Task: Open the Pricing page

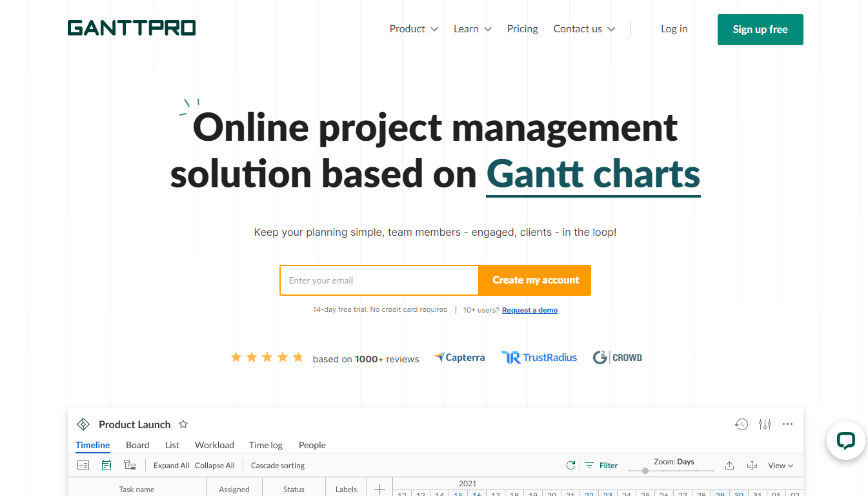Action: pyautogui.click(x=522, y=29)
